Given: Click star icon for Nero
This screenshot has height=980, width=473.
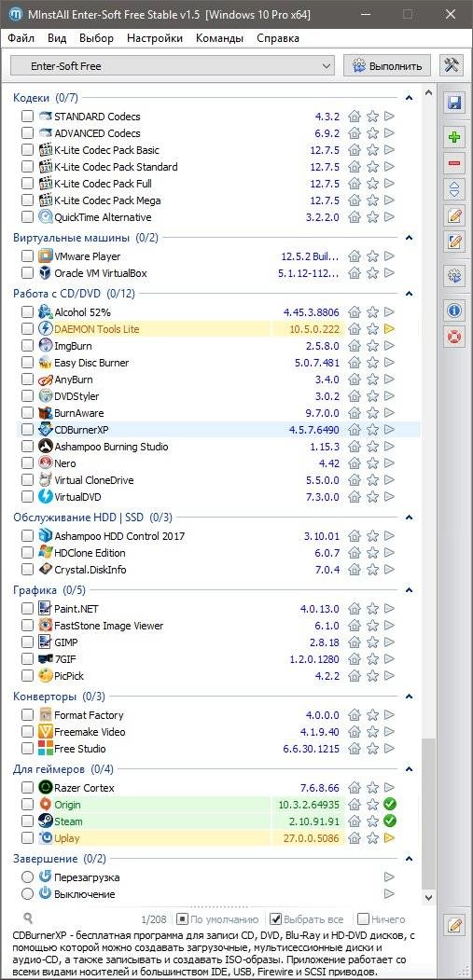Looking at the screenshot, I should point(372,463).
